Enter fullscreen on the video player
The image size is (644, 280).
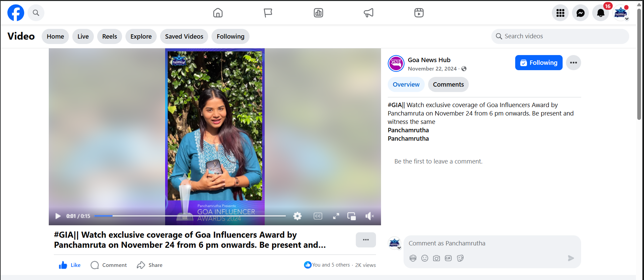336,216
